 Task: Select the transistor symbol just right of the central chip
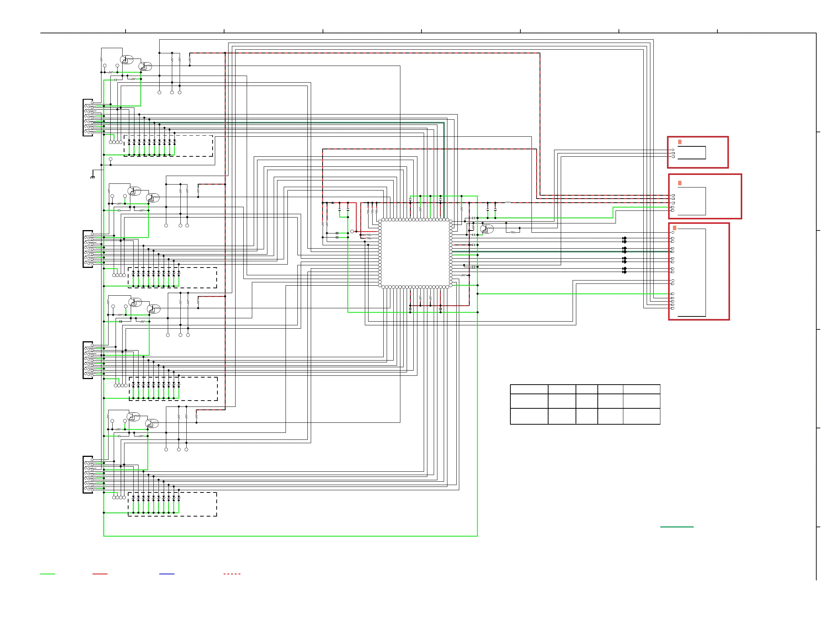tap(487, 229)
